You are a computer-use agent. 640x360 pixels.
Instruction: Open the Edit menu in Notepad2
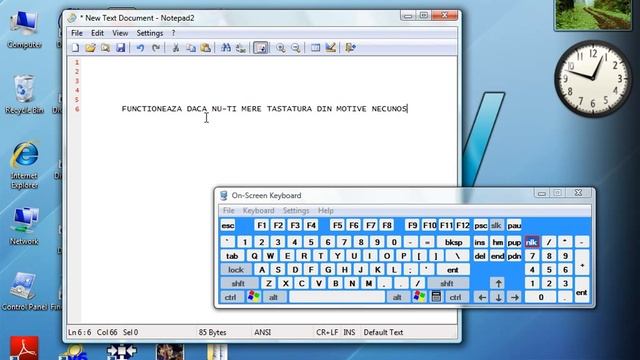tap(97, 33)
